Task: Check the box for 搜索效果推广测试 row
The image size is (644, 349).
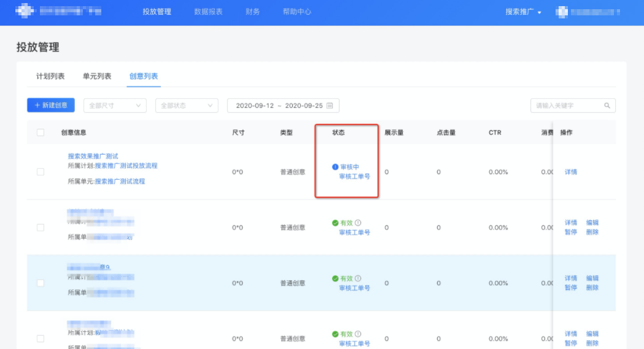Action: click(x=41, y=172)
